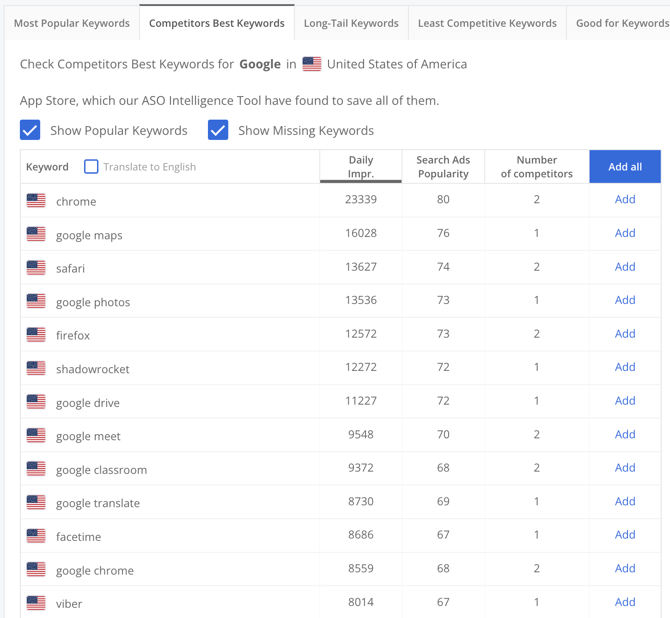Click the United States flag in the heading
The image size is (670, 618).
(312, 64)
